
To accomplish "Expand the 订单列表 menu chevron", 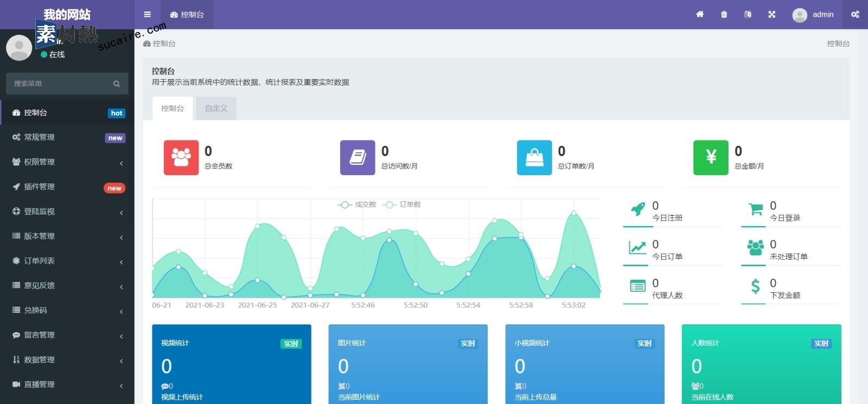I will click(122, 262).
